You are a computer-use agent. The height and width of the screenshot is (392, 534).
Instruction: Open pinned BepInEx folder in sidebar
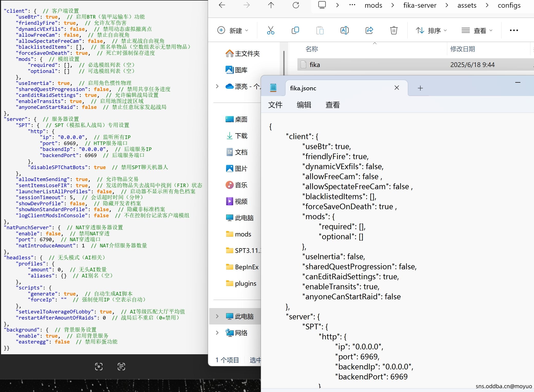(242, 267)
